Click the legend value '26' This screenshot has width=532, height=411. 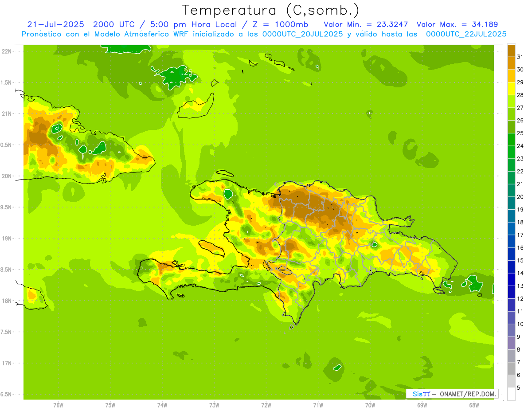coord(520,121)
